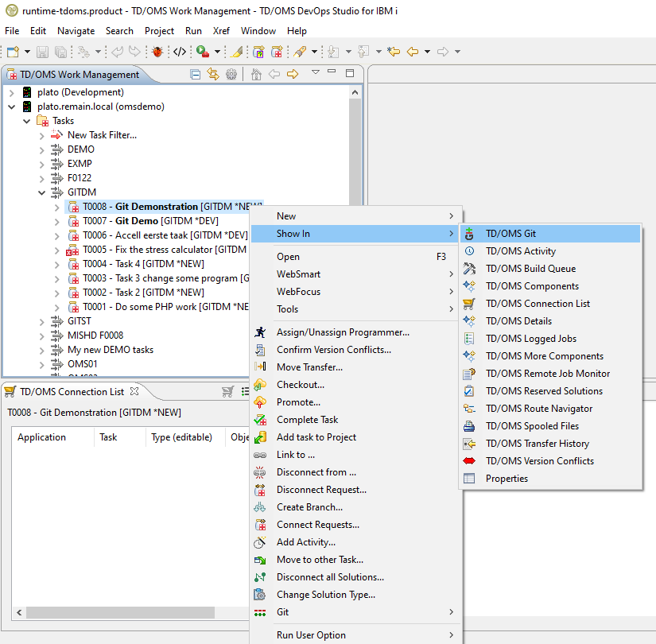Image resolution: width=656 pixels, height=644 pixels.
Task: Click the TD/OMS Build Queue hammer icon
Action: coord(469,269)
